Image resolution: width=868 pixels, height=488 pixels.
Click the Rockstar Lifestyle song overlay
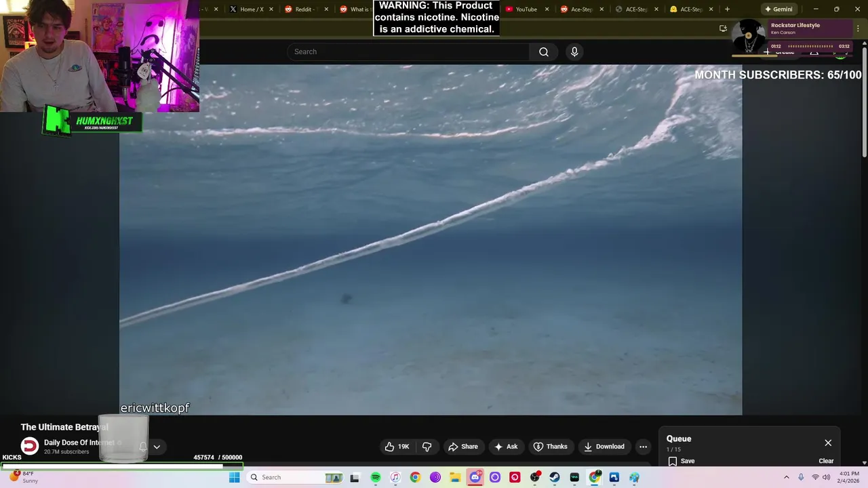click(792, 37)
